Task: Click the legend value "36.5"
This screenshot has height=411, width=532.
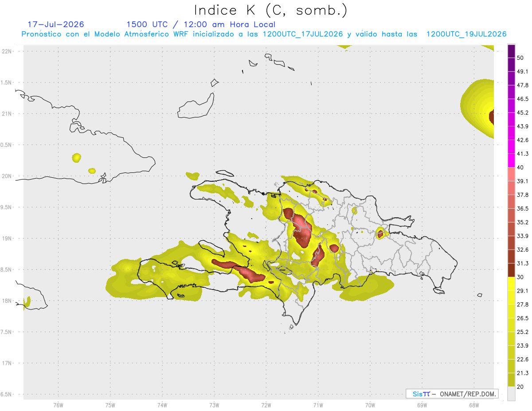Action: [523, 208]
